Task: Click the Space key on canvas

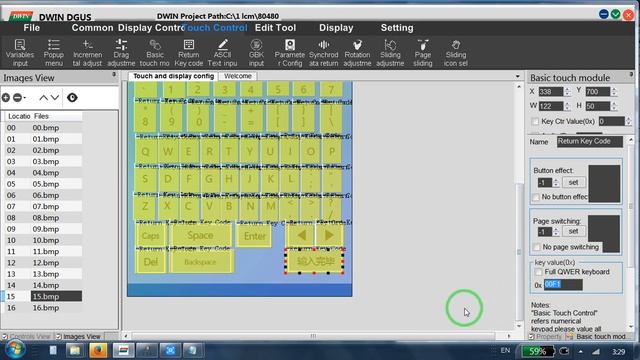Action: point(200,236)
